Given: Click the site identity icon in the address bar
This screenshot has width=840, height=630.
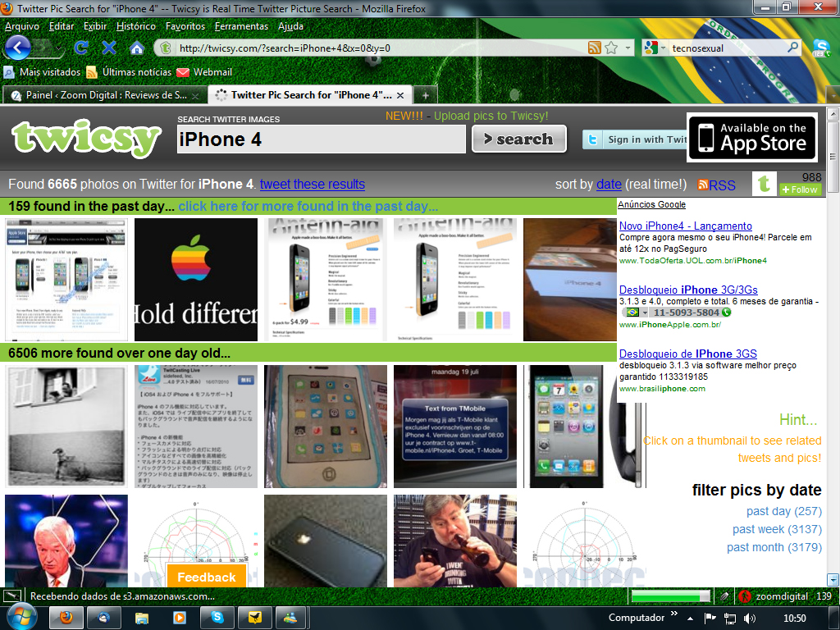Looking at the screenshot, I should pos(166,48).
